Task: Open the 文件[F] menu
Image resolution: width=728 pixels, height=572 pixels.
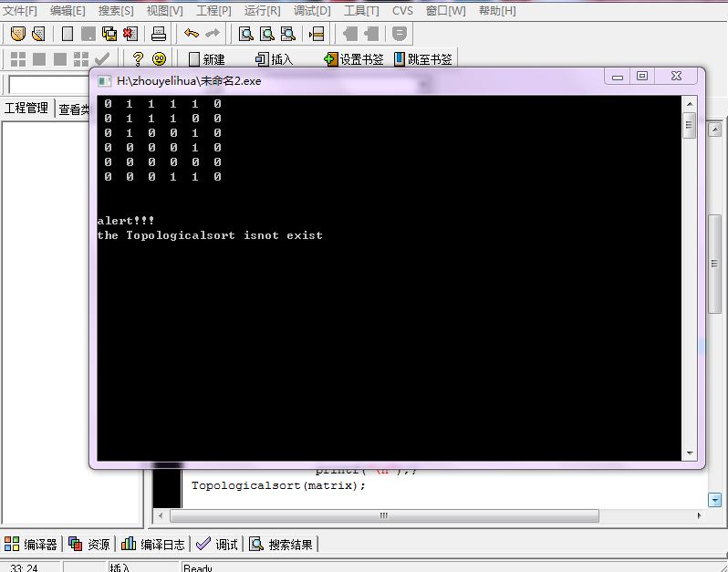Action: pyautogui.click(x=20, y=11)
